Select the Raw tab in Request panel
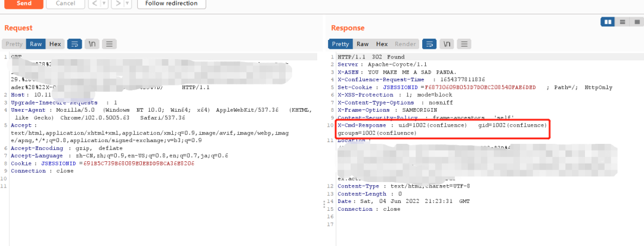This screenshot has width=644, height=246. (x=36, y=44)
